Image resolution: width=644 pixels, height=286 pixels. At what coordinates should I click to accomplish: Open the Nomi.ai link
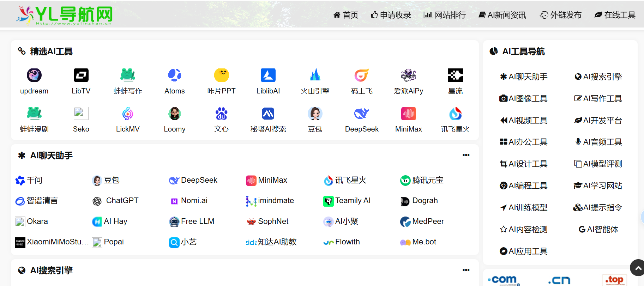point(188,201)
